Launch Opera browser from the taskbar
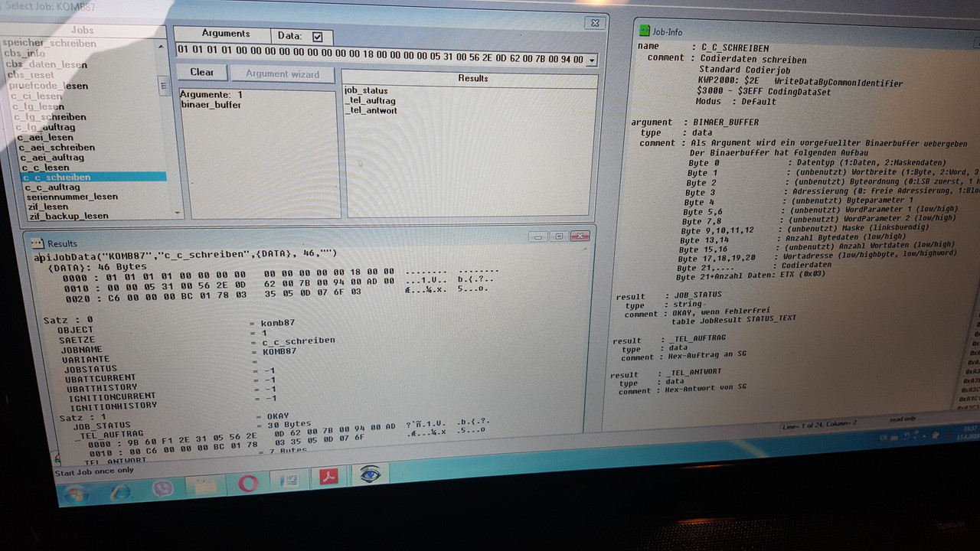Screen dimensions: 980x551 coord(248,484)
